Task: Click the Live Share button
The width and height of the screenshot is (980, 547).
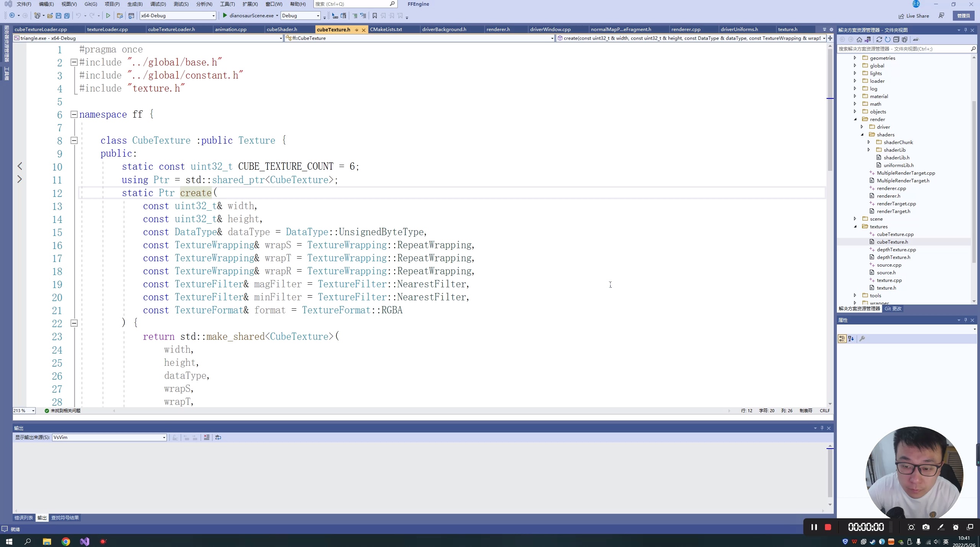Action: [914, 16]
